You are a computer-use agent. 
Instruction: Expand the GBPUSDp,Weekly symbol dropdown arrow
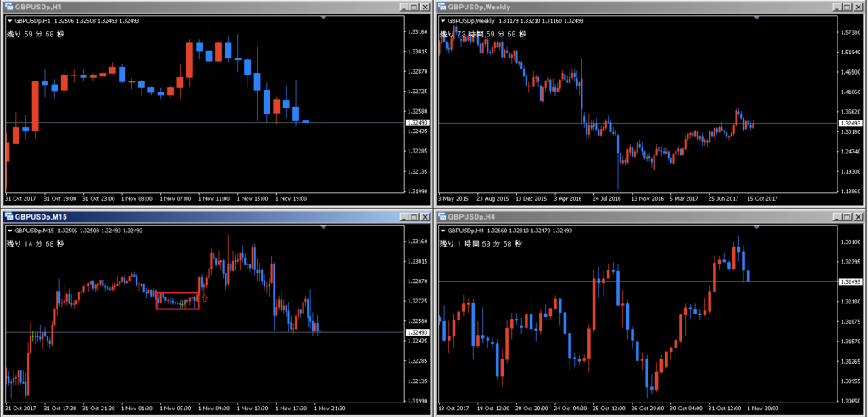tap(442, 20)
